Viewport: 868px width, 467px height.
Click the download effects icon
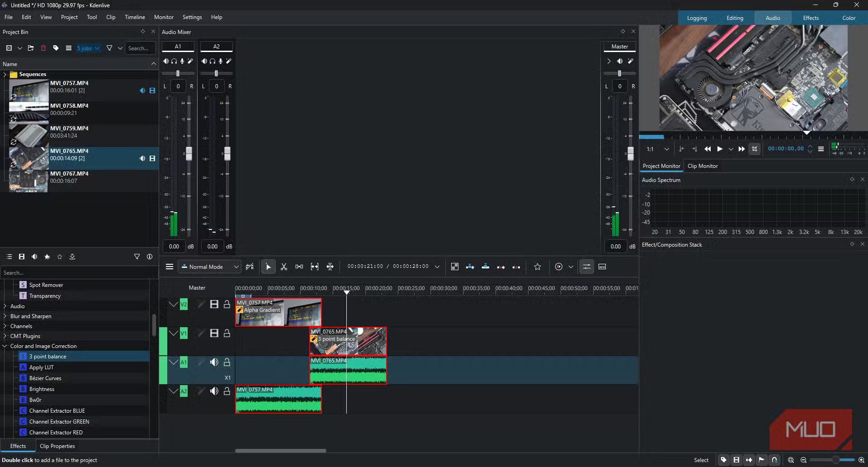click(x=72, y=257)
